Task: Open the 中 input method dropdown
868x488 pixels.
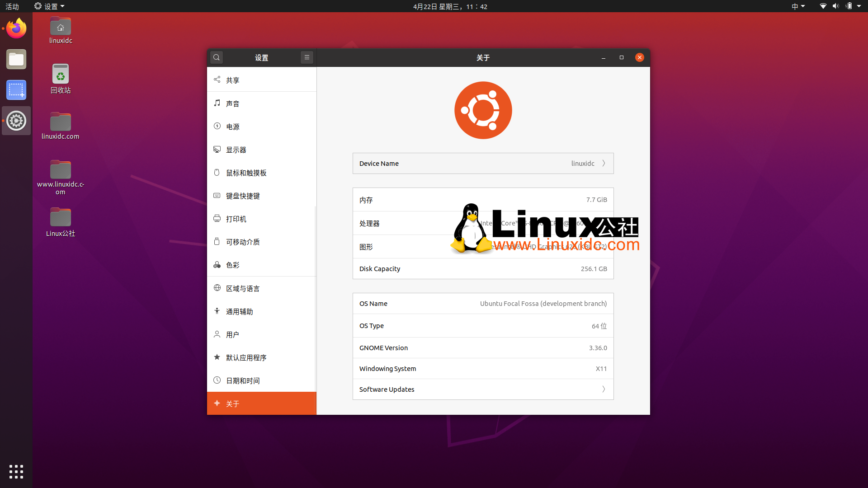Action: click(798, 6)
